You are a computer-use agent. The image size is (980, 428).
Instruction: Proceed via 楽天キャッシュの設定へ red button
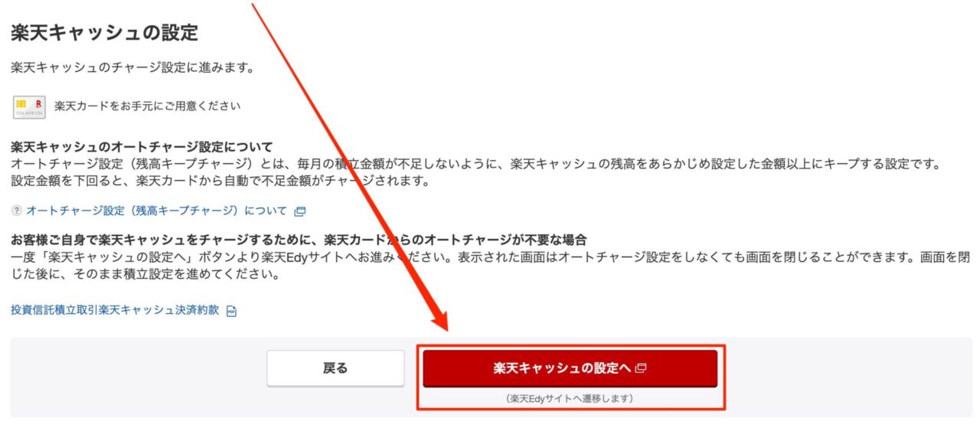570,368
